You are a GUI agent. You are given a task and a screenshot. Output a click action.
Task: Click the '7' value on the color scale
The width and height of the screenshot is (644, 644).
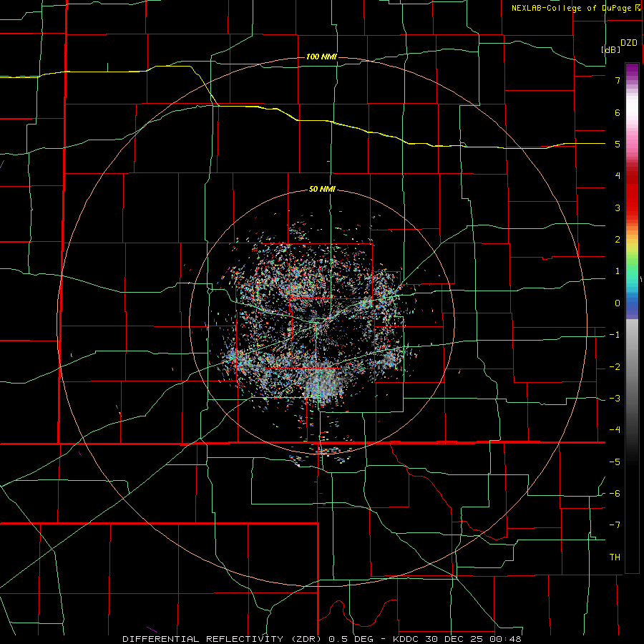click(x=618, y=80)
